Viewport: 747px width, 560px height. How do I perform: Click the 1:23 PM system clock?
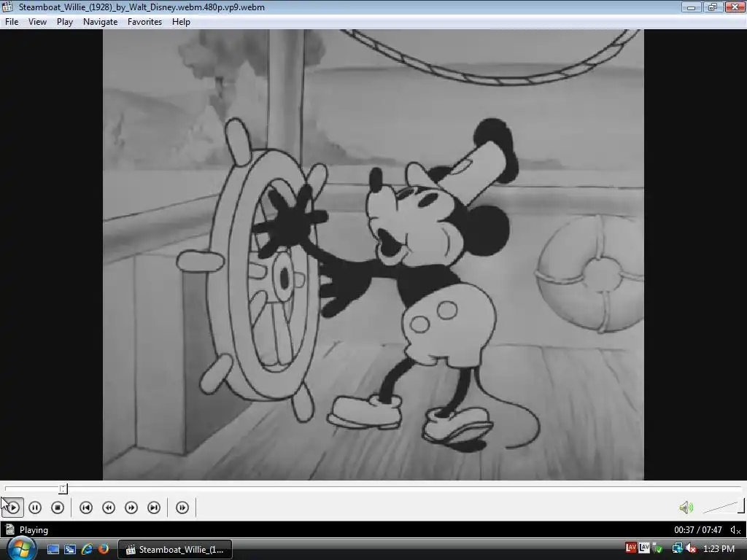(x=719, y=549)
